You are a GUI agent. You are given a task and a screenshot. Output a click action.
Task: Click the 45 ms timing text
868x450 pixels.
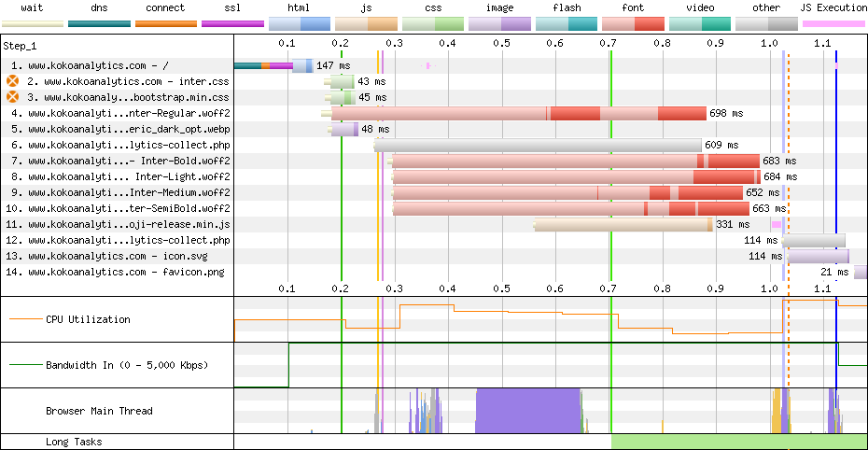372,97
